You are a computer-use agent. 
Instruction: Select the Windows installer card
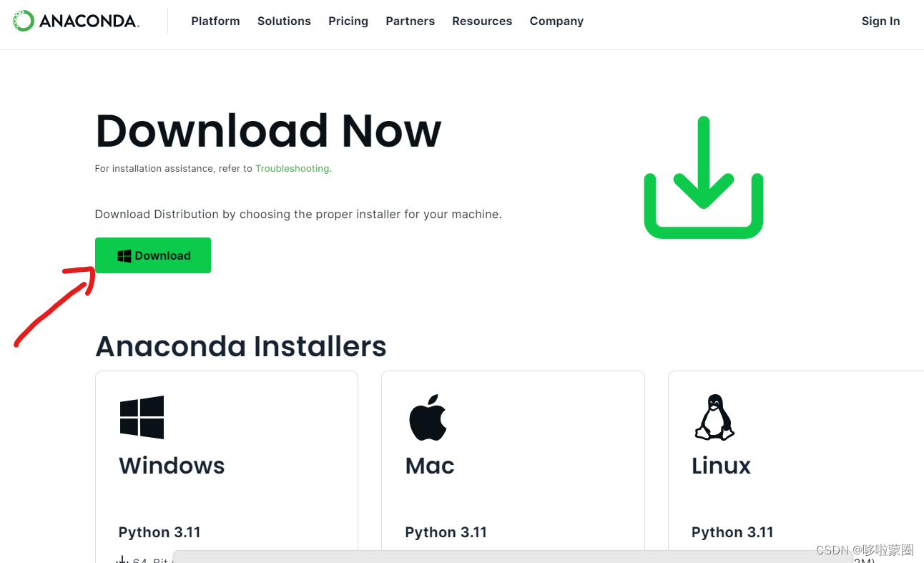227,465
